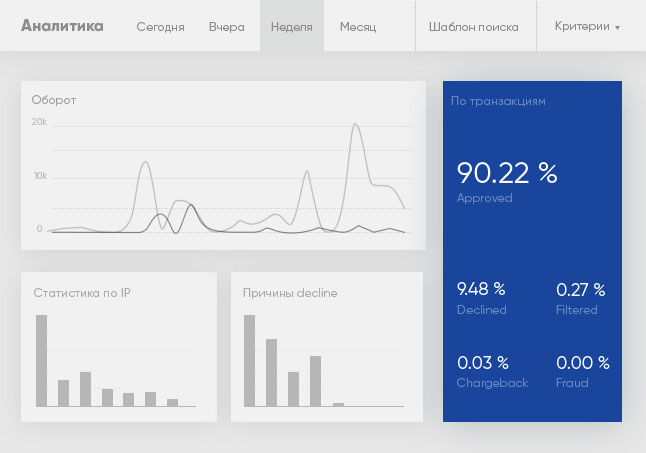Viewport: 646px width, 453px height.
Task: Switch to the Месяц tab
Action: (358, 27)
